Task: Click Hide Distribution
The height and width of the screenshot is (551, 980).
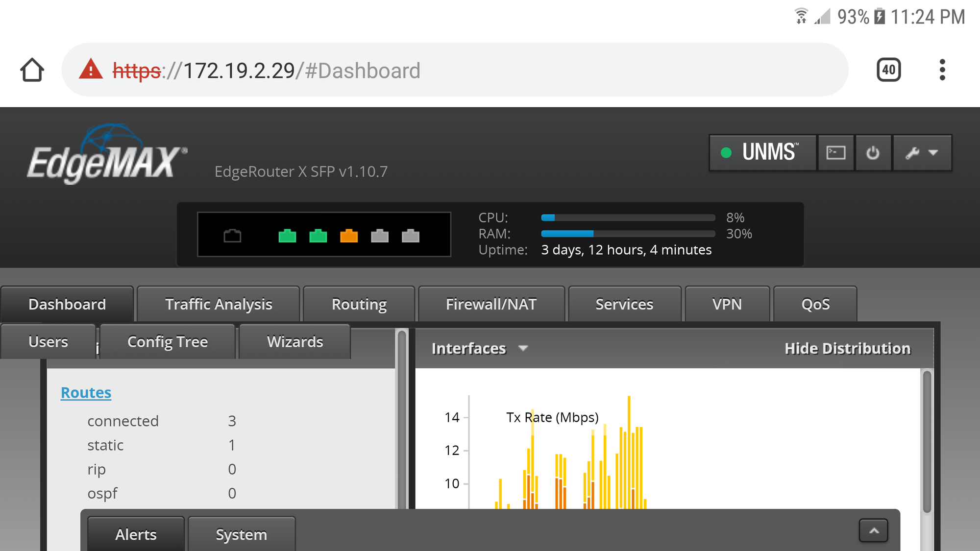Action: (x=847, y=348)
